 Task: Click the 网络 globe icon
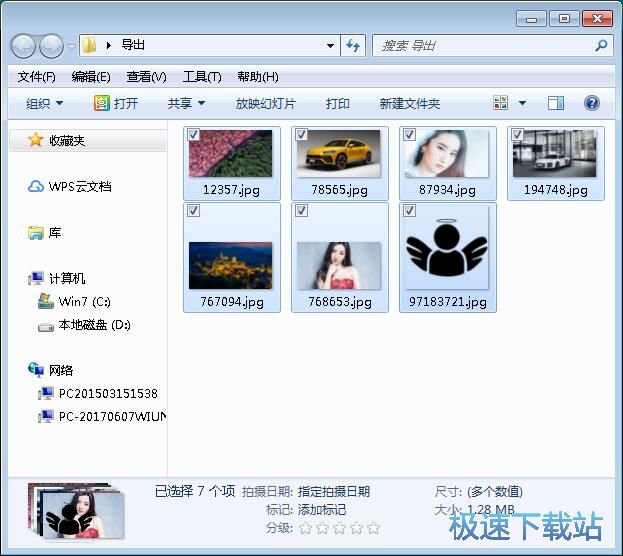(x=36, y=370)
